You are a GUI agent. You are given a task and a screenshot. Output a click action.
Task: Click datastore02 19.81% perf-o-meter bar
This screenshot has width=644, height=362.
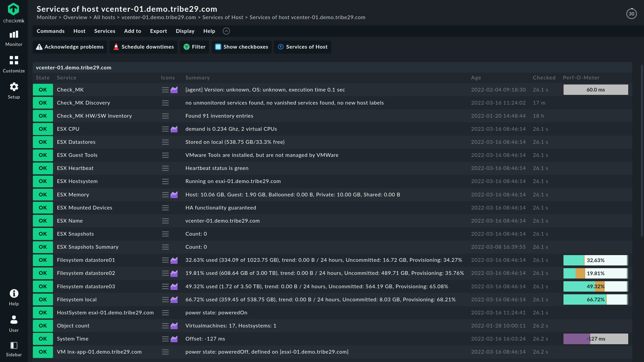(x=596, y=274)
